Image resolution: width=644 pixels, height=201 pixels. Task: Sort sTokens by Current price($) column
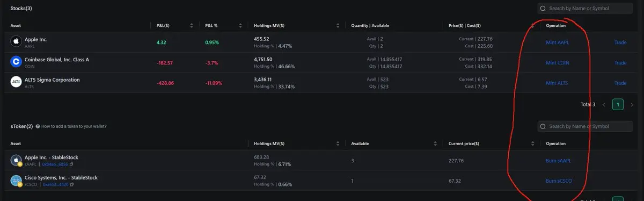(x=532, y=143)
